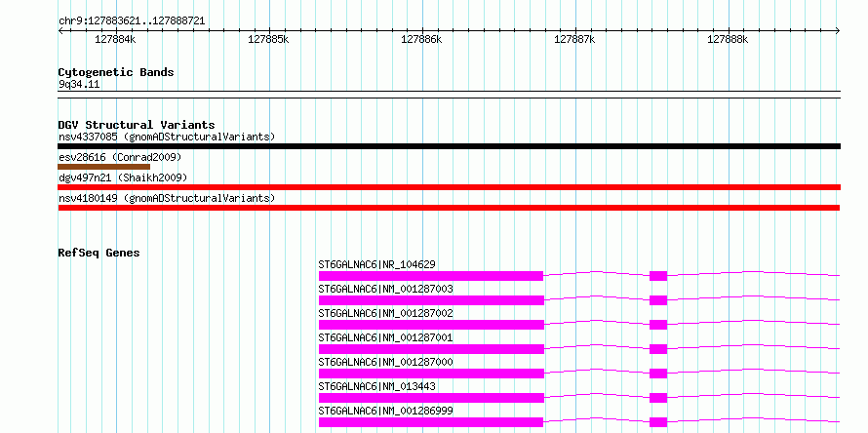Open the ST6GALNAC6|NM_001286999 transcript label

[386, 411]
